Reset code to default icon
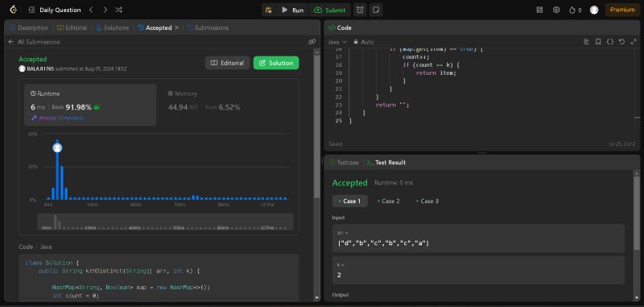The width and height of the screenshot is (644, 307). tap(621, 42)
